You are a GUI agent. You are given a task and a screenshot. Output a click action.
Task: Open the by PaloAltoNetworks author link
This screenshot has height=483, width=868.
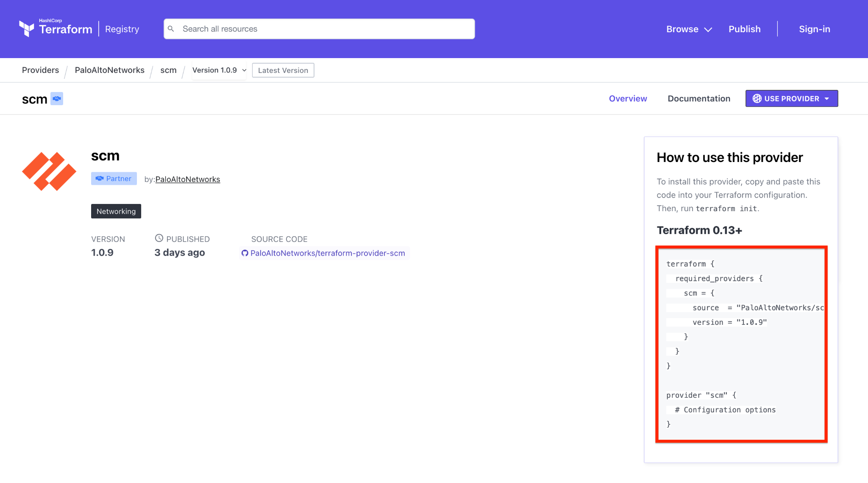tap(188, 179)
